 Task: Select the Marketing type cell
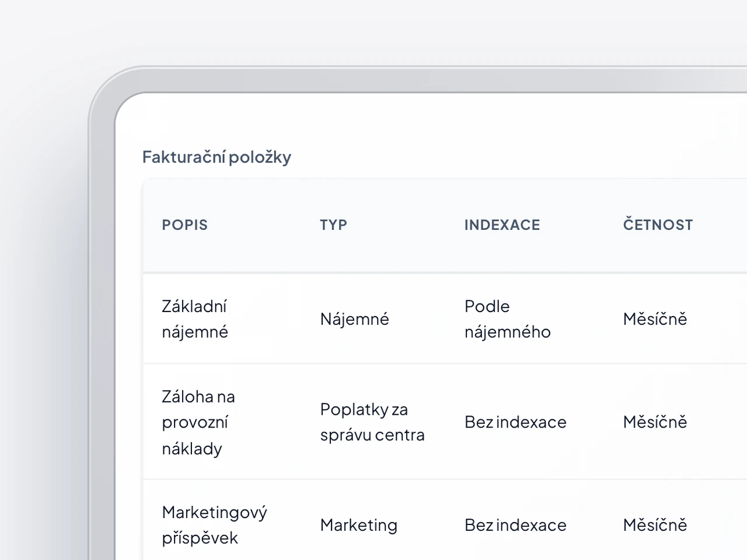(358, 525)
